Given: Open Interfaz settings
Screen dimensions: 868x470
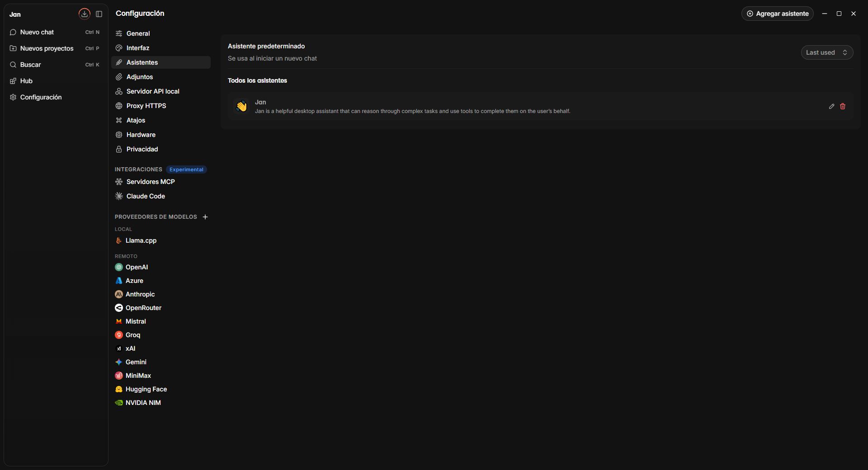Looking at the screenshot, I should (x=161, y=48).
